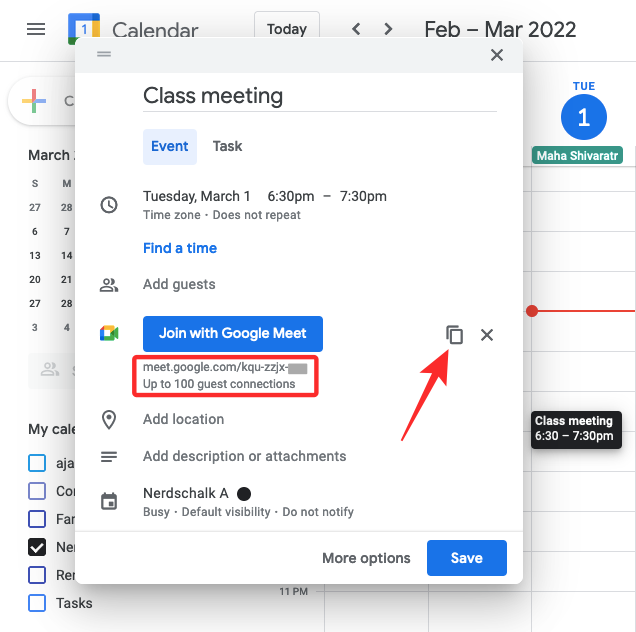
Task: Remove the Google Meet conferencing
Action: pyautogui.click(x=487, y=335)
